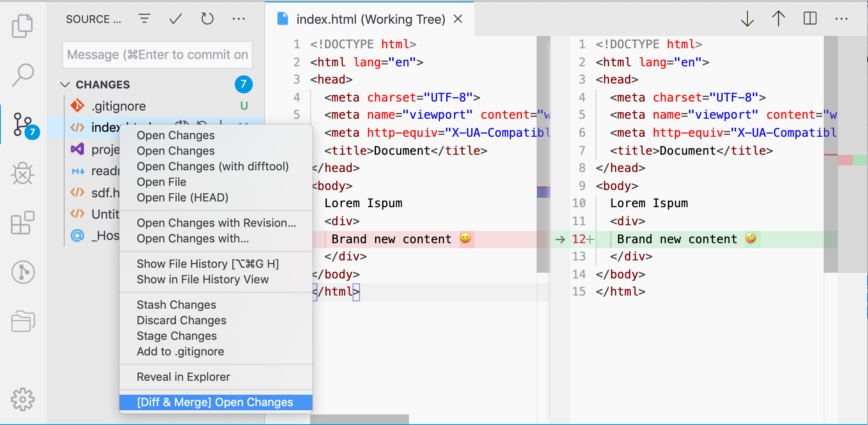Select "[Diff & Merge] Open Changes" from the menu
The image size is (868, 425).
[x=215, y=402]
